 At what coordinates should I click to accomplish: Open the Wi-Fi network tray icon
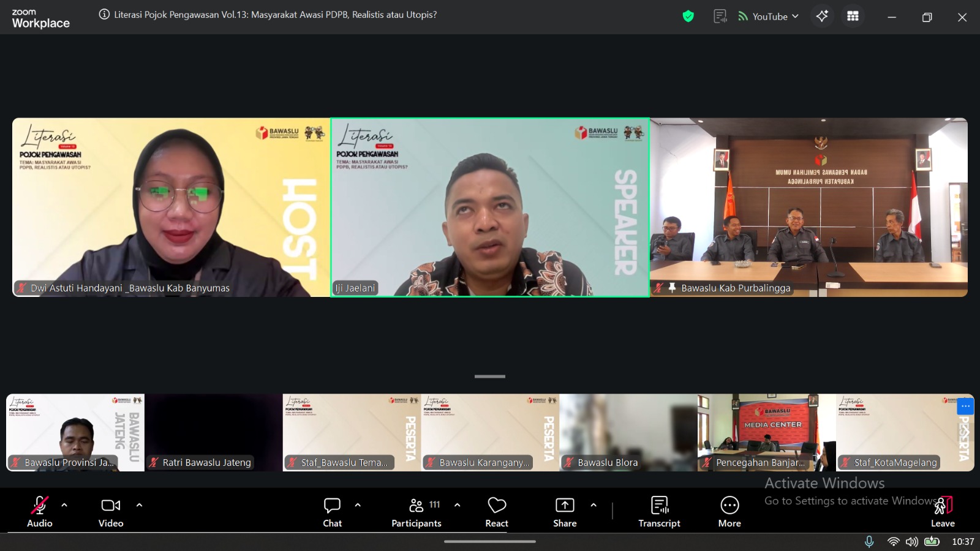click(x=894, y=542)
